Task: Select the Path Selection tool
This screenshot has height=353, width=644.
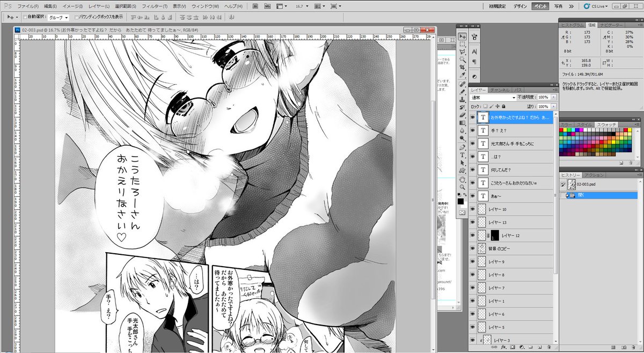Action: click(x=463, y=163)
